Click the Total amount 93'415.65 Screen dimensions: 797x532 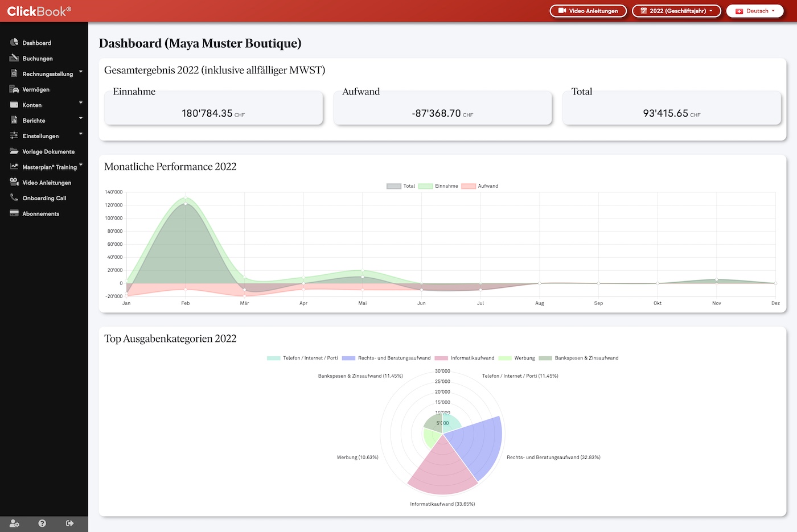click(x=665, y=113)
